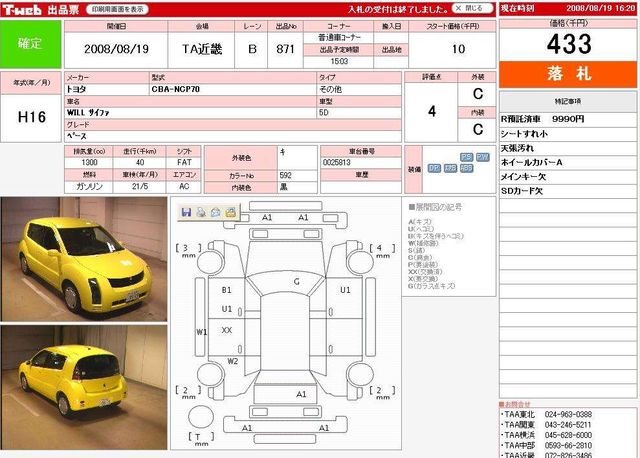Viewport: 640px width, 458px height.
Task: Select the TAA関東 phone number row
Action: point(546,425)
